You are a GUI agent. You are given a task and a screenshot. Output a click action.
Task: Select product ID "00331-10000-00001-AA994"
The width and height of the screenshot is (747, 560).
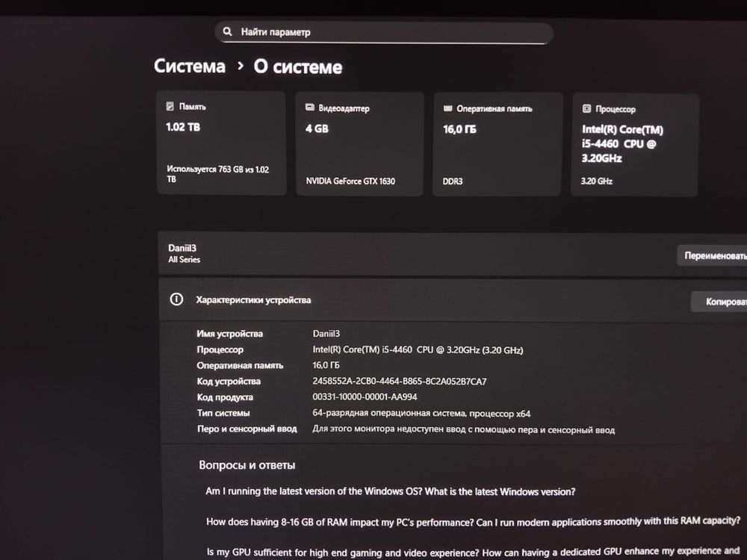click(365, 397)
